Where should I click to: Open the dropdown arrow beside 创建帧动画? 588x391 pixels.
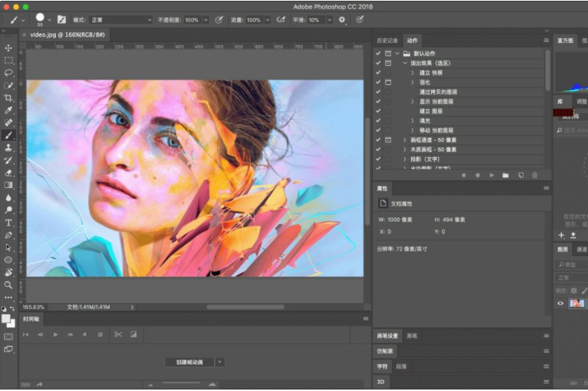tap(220, 362)
